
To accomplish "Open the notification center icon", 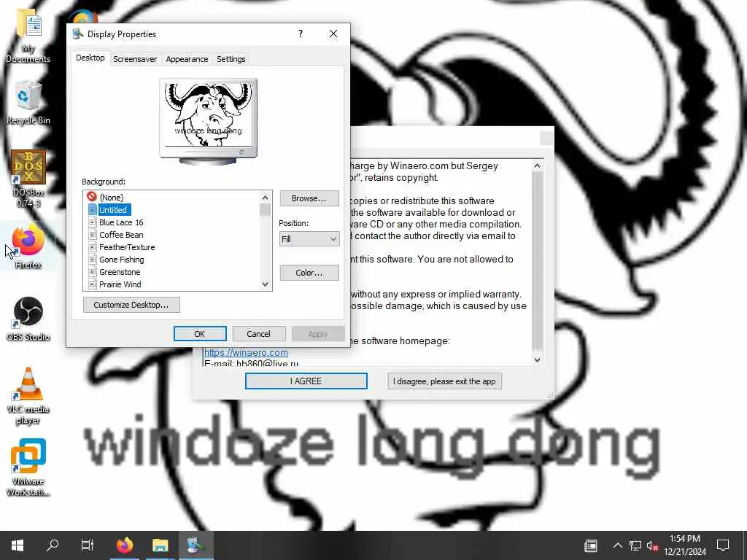I will [723, 545].
